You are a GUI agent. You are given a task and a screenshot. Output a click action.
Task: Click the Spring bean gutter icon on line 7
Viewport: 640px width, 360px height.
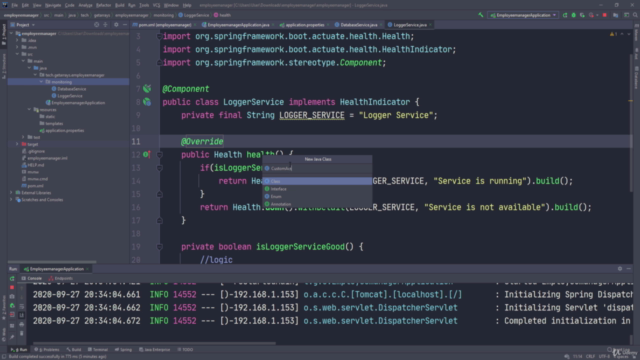click(147, 89)
